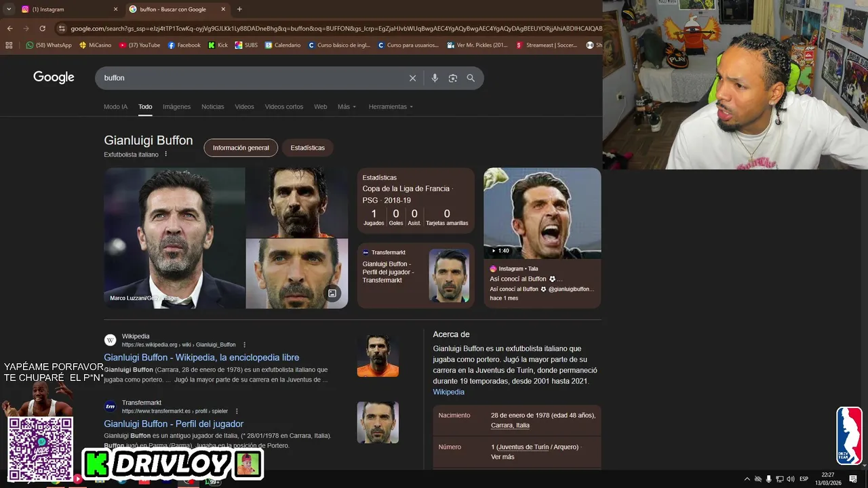Open the three-dot menu next to Wikipedia result URL
The image size is (868, 488).
click(x=245, y=344)
